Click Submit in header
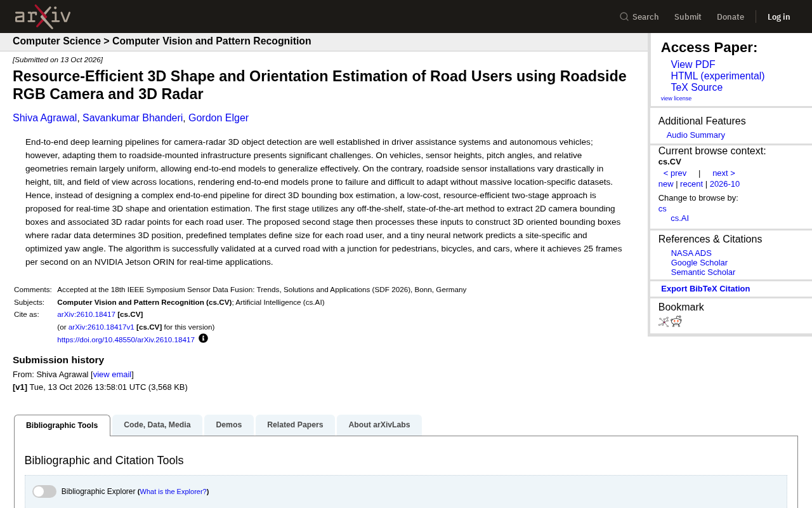The height and width of the screenshot is (508, 812). (688, 17)
